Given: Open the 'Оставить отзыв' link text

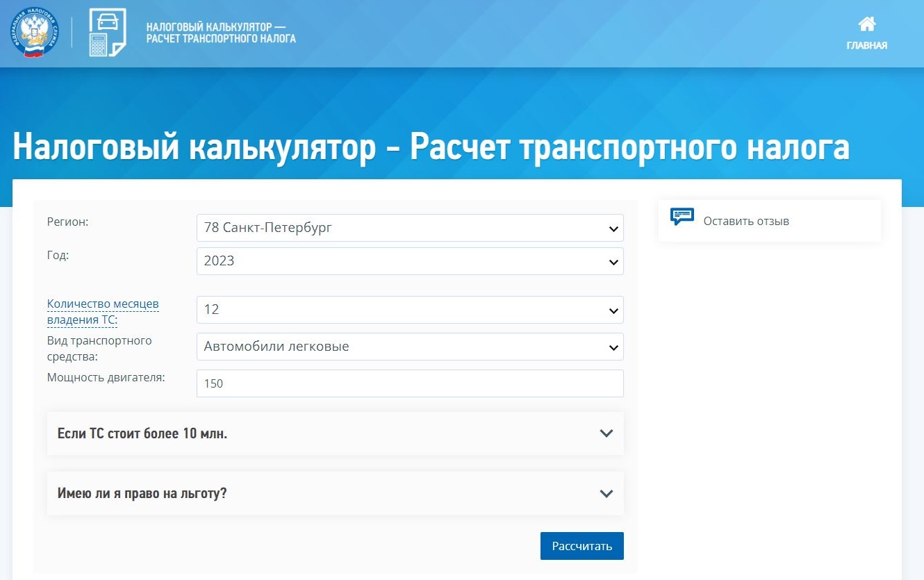Looking at the screenshot, I should pos(746,222).
